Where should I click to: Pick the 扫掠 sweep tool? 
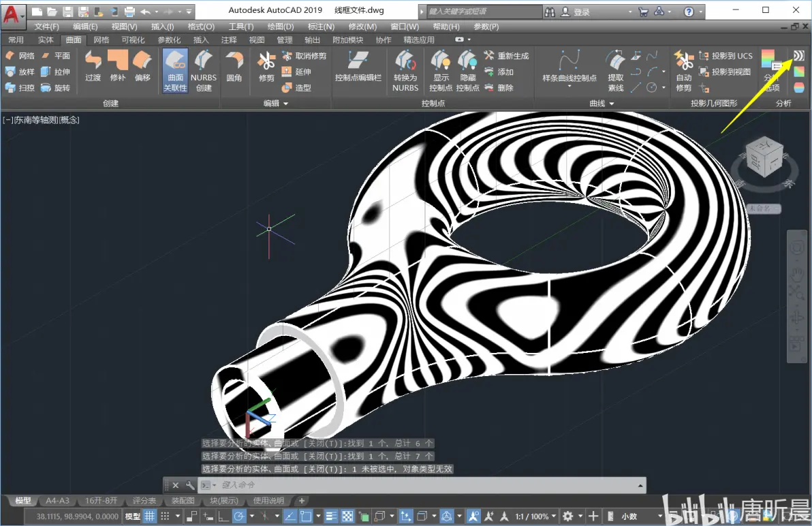pos(20,88)
